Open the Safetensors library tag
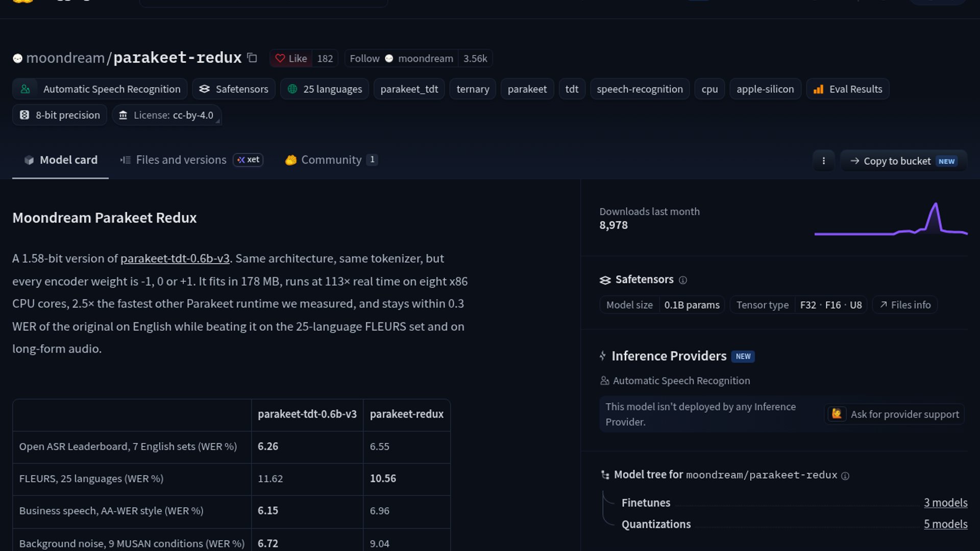 (234, 89)
